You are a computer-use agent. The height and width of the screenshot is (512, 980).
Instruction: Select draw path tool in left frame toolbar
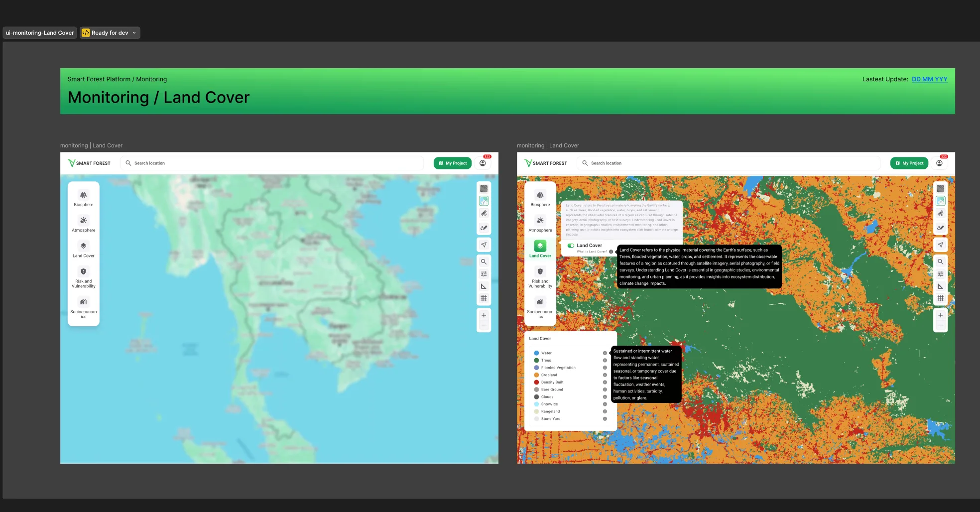tap(484, 228)
